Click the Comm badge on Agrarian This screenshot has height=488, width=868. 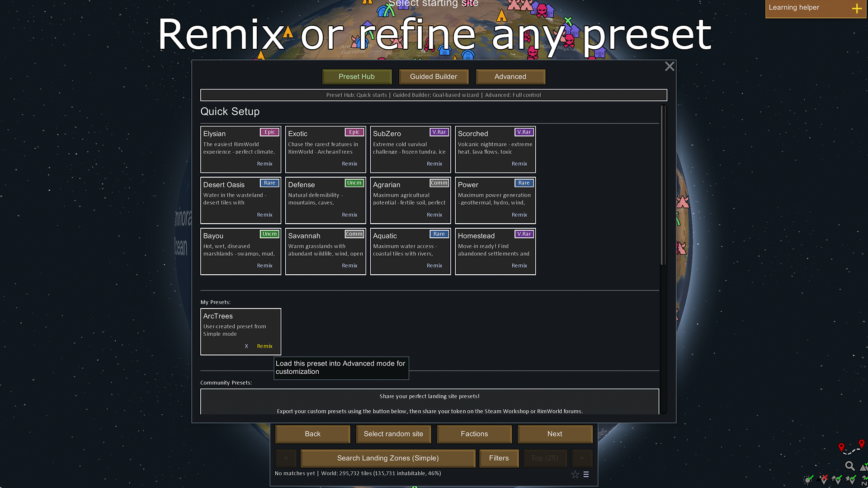(439, 183)
